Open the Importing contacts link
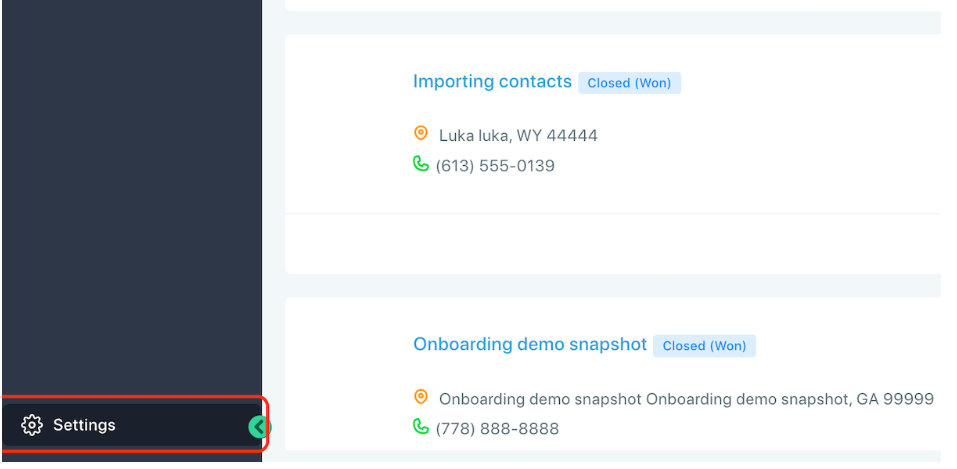The width and height of the screenshot is (957, 469). (492, 81)
